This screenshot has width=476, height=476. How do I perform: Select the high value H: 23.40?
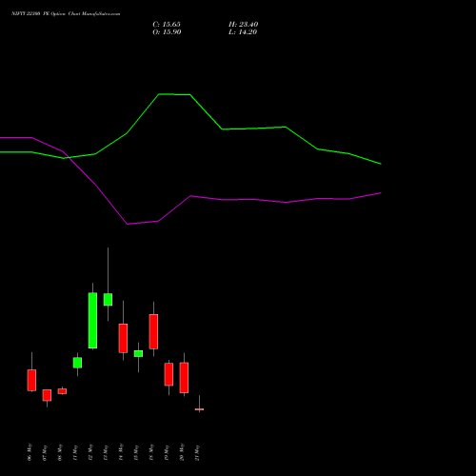point(244,25)
